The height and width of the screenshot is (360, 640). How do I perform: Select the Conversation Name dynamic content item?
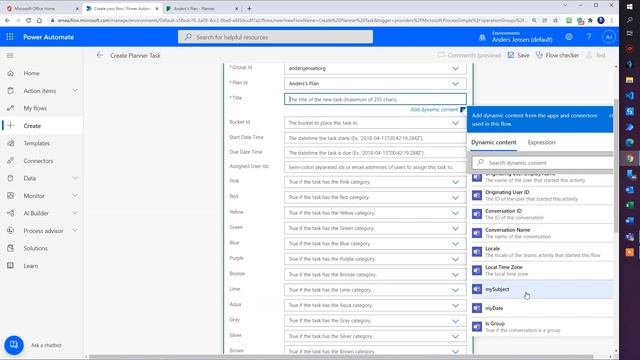click(542, 233)
